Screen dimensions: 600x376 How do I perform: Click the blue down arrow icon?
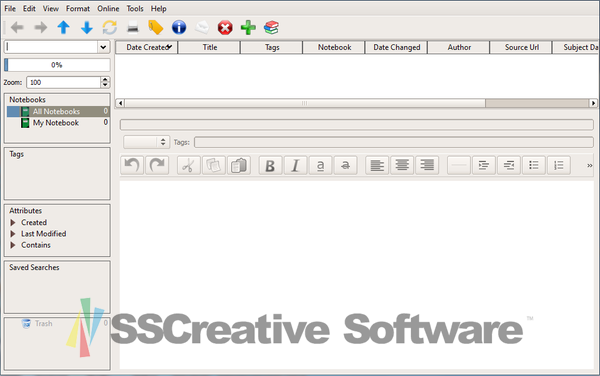[87, 28]
